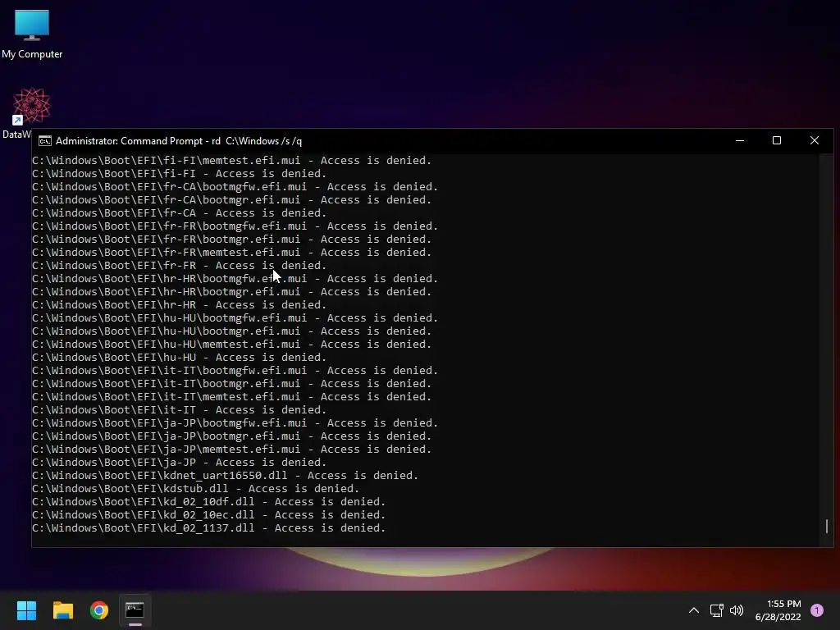Click line 'it-IT\bootmgr.efi.mui'
This screenshot has width=840, height=630.
click(x=232, y=384)
